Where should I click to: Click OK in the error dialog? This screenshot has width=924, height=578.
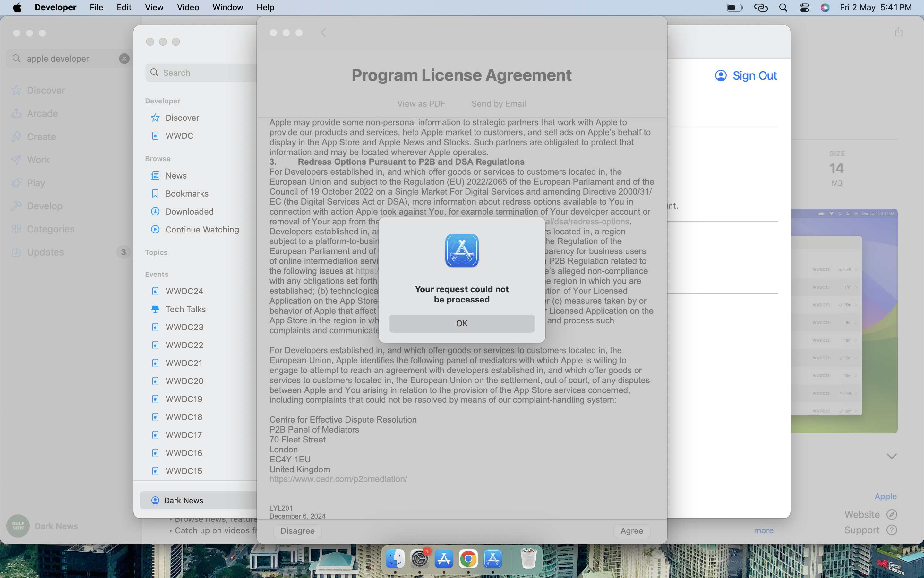click(x=462, y=323)
